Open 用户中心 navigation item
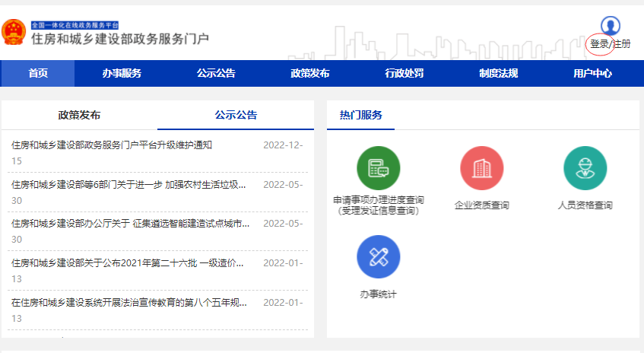644x353 pixels. pos(592,73)
